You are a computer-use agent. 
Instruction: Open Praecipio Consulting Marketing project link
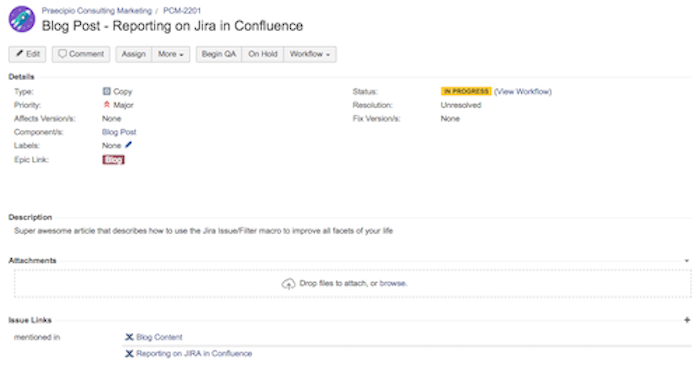97,10
